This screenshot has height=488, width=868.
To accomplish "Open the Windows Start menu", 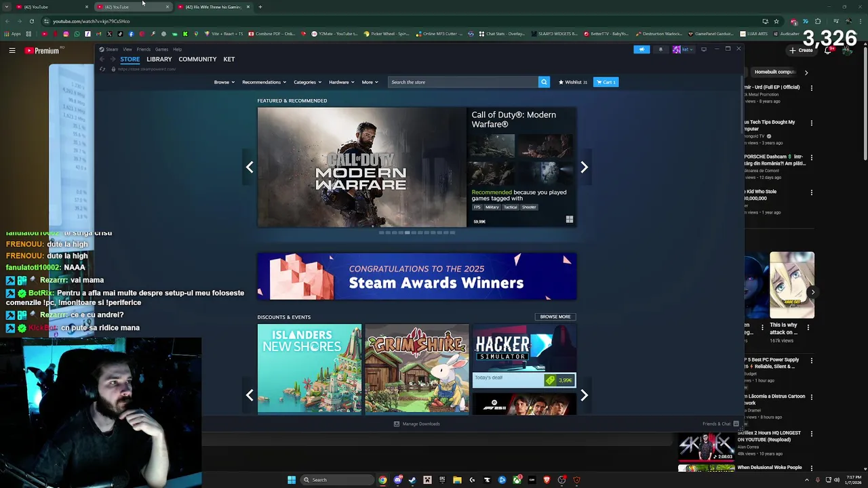I will pyautogui.click(x=292, y=480).
